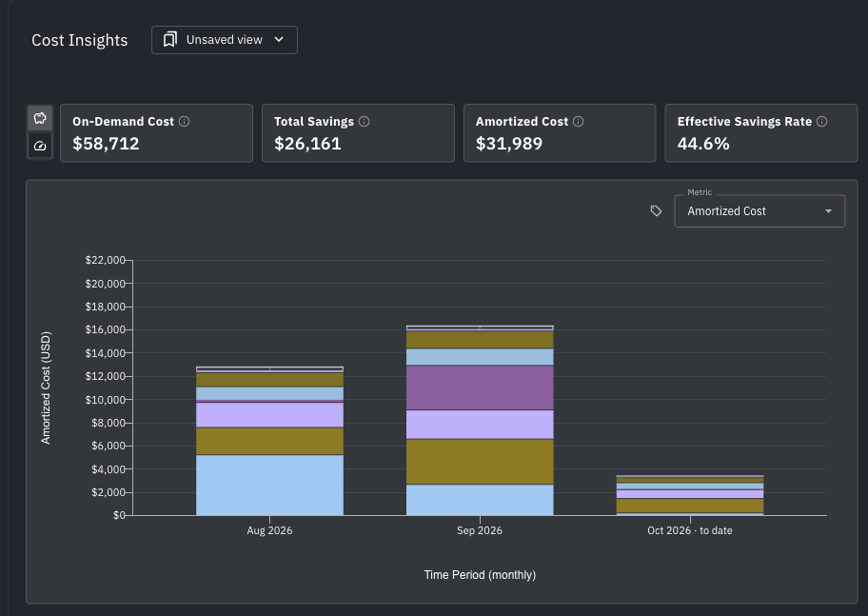This screenshot has width=868, height=616.
Task: Open the Unsaved view dropdown
Action: (225, 40)
